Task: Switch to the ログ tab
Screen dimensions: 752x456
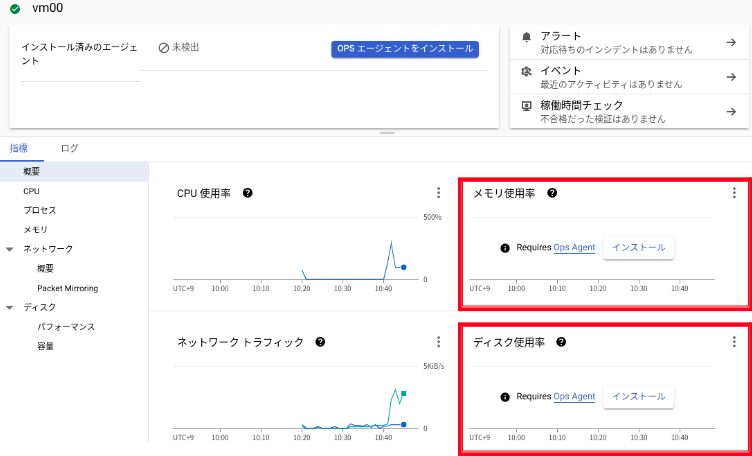Action: point(70,148)
